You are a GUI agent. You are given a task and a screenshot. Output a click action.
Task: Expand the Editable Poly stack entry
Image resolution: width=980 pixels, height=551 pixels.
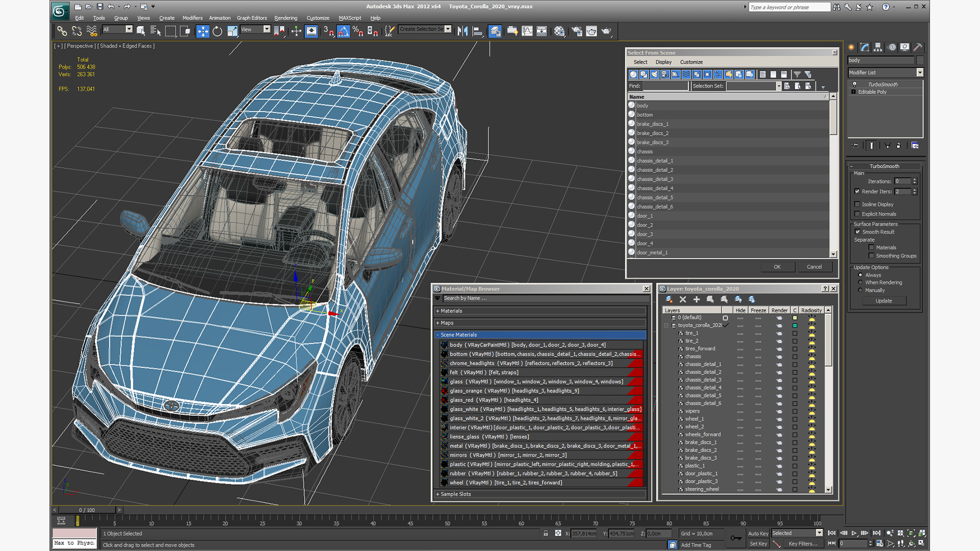[x=853, y=92]
